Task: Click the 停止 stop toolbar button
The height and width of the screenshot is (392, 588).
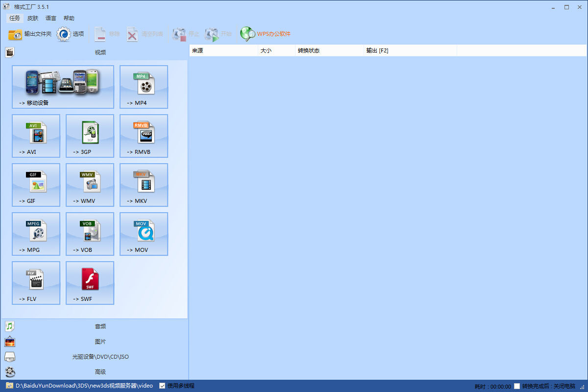Action: (x=185, y=34)
